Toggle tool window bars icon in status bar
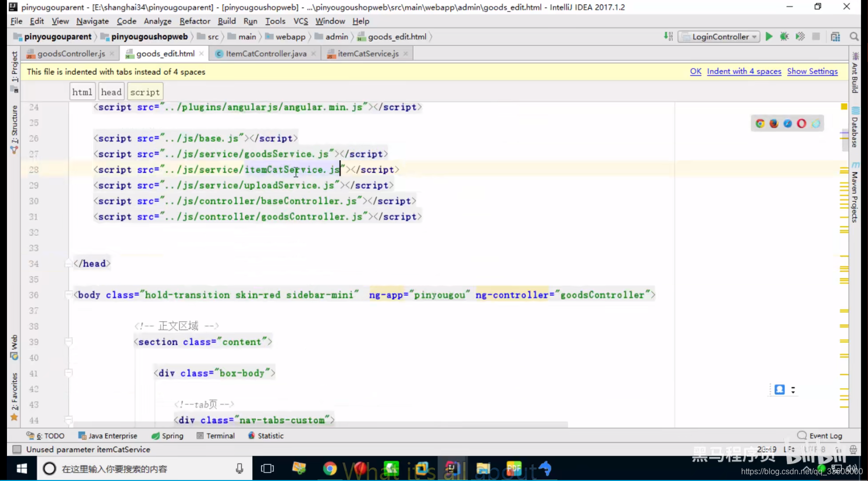Screen dimensions: 868x481 pyautogui.click(x=16, y=450)
